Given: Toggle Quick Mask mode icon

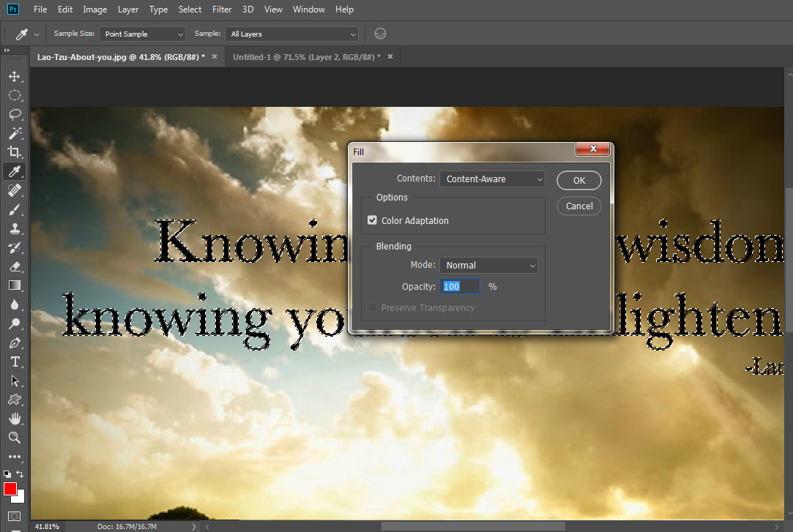Looking at the screenshot, I should click(x=14, y=517).
